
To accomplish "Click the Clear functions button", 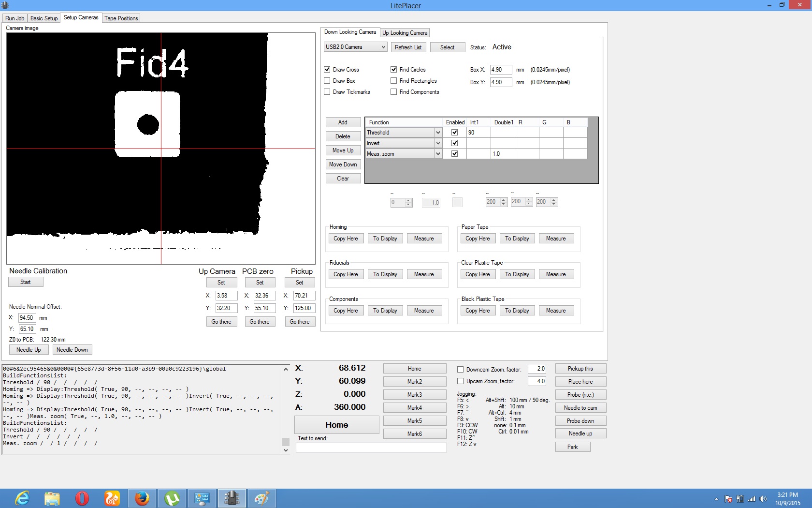I will click(x=343, y=179).
